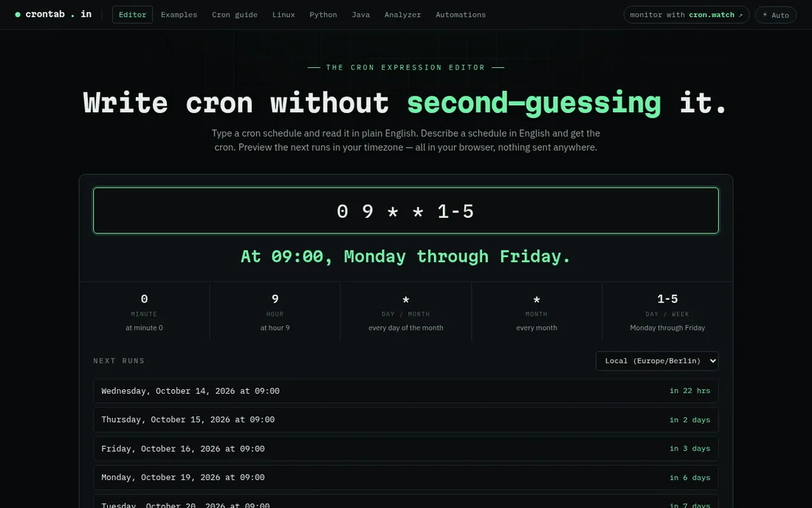Click the sun icon in the Auto button
This screenshot has height=508, width=812.
(x=765, y=15)
